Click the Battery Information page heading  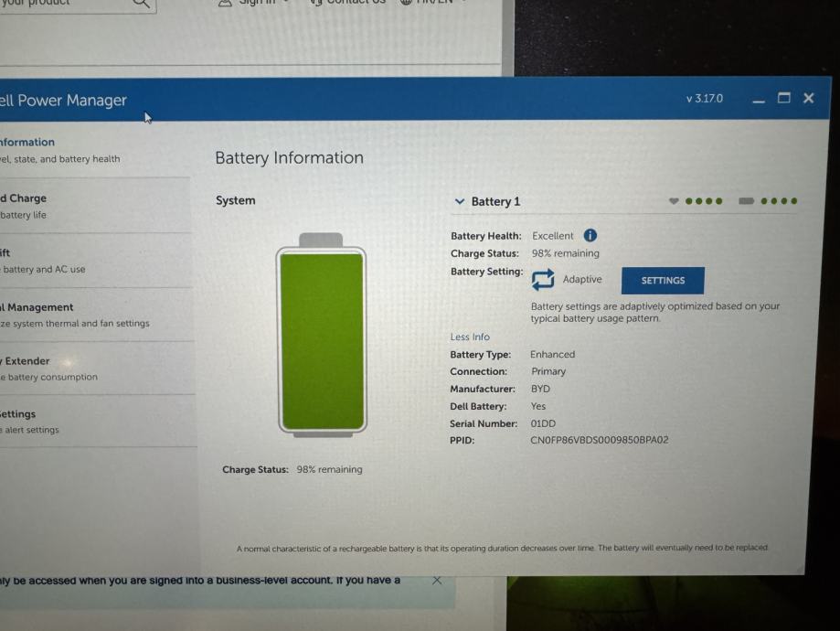point(289,158)
